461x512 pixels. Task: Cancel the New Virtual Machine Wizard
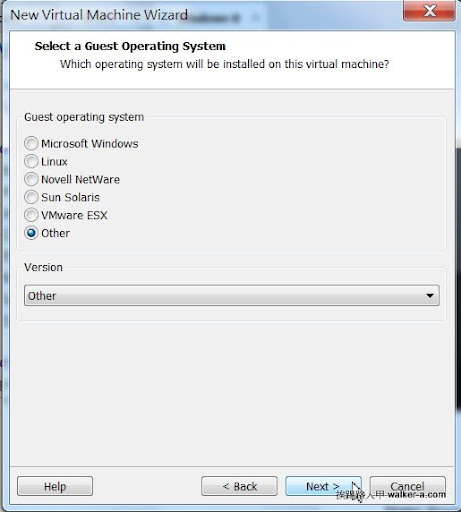[408, 486]
